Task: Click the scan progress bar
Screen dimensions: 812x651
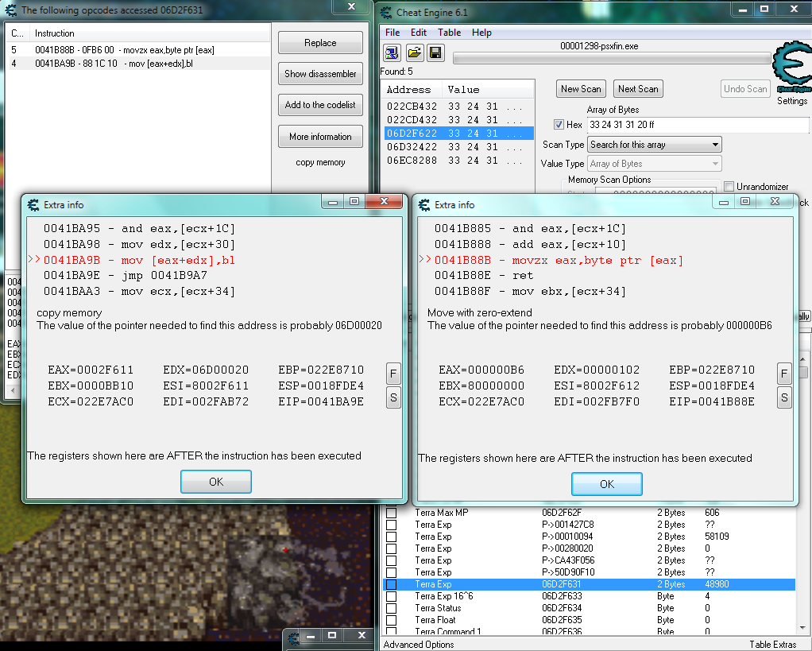Action: pos(612,58)
